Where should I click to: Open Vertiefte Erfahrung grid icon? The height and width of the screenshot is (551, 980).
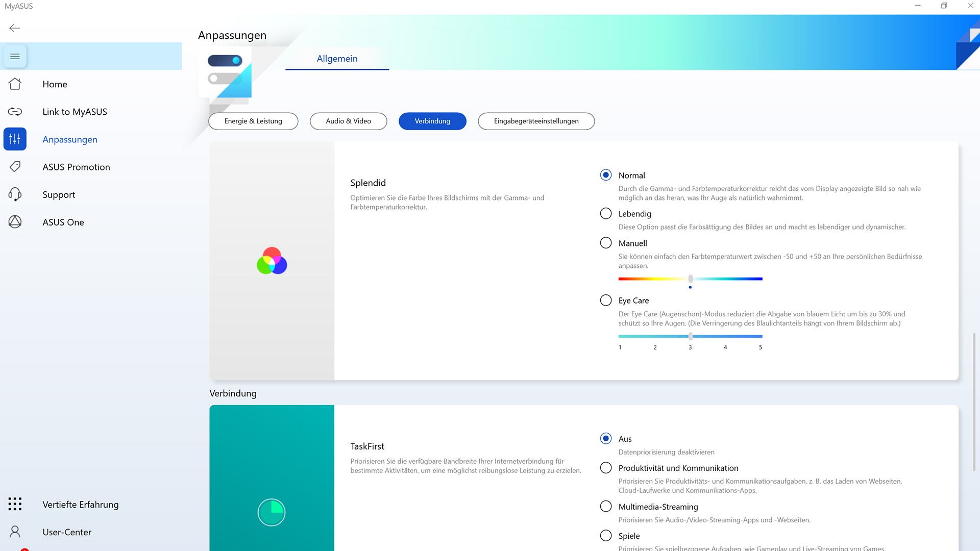tap(15, 504)
